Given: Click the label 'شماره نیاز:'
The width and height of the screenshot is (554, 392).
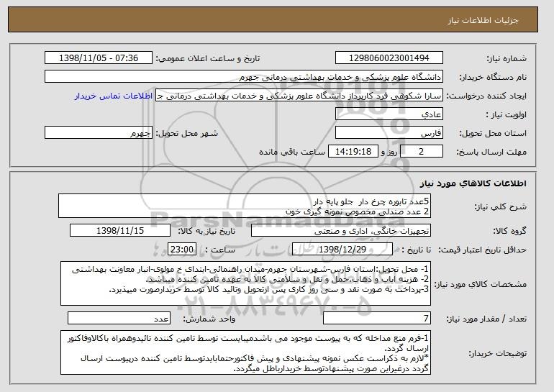Looking at the screenshot, I should pos(507,59).
